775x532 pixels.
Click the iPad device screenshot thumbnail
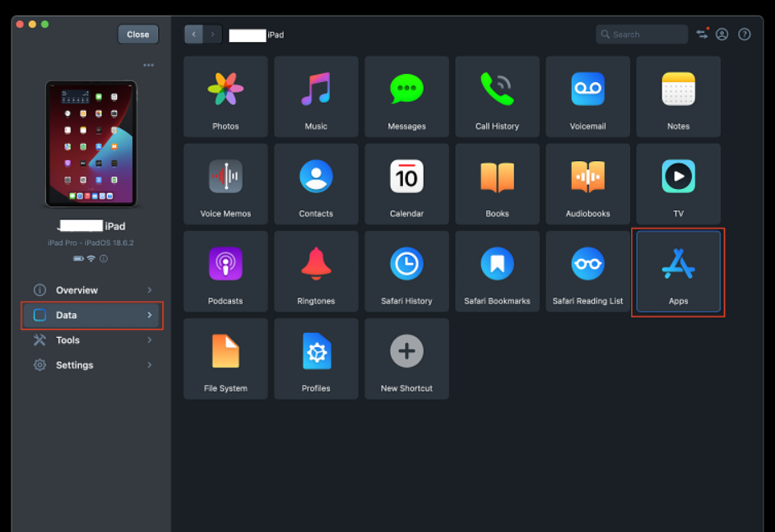pos(91,144)
